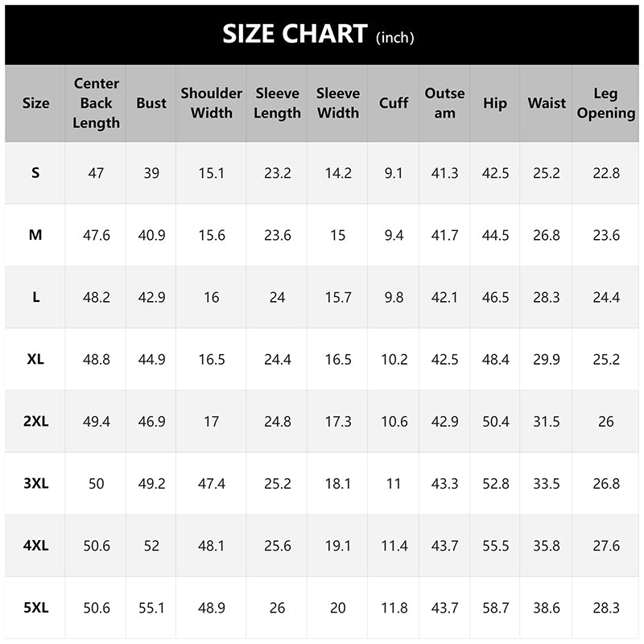
Task: Click the Waist column header
Action: 546,103
